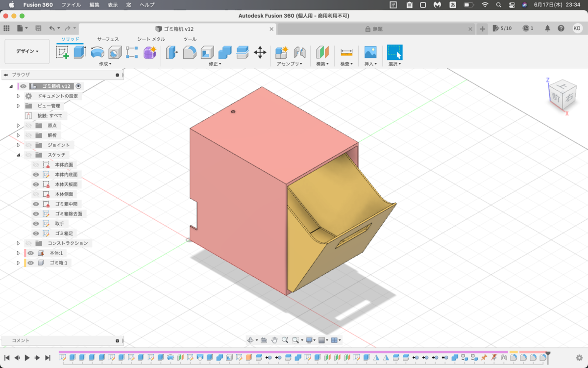Select the Fillet tool
Screen dimensions: 588x368
coord(190,53)
